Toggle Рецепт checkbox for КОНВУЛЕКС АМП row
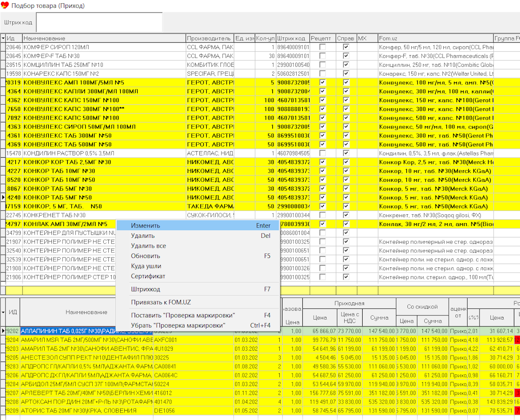 [323, 83]
